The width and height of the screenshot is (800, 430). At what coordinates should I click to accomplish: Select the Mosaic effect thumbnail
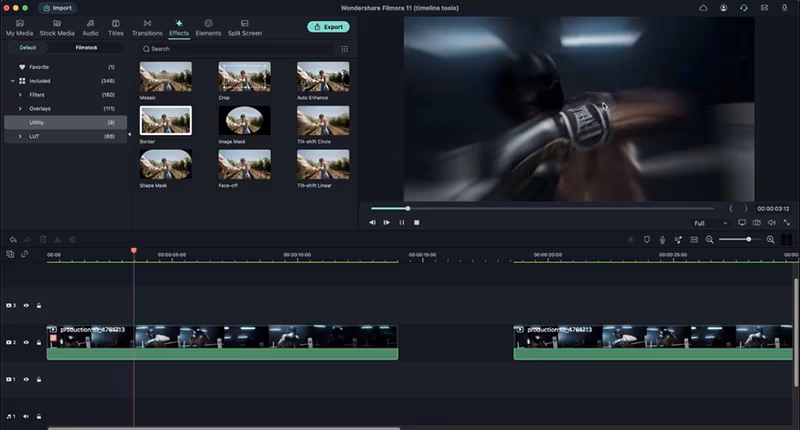pyautogui.click(x=166, y=77)
